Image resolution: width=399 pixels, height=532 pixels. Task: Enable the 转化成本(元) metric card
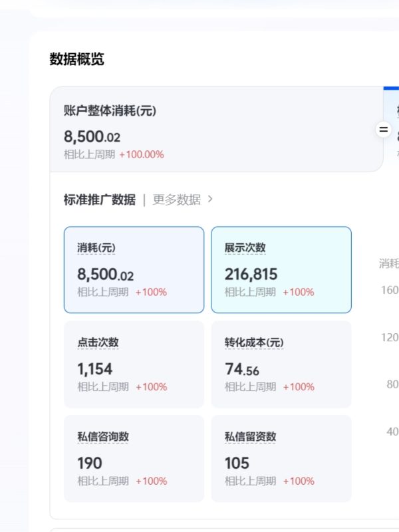tap(281, 364)
